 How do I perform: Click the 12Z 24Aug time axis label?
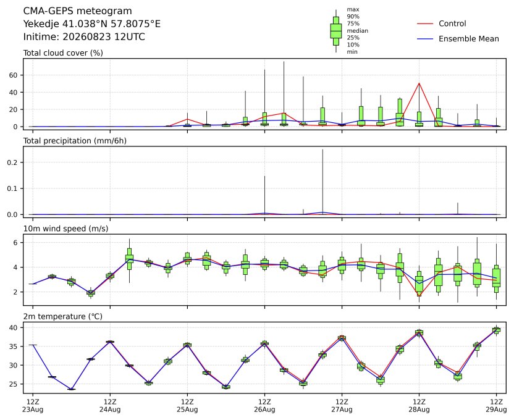coord(110,406)
